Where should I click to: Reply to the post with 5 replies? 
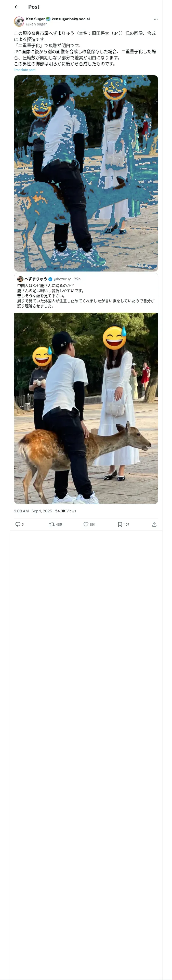click(x=18, y=524)
